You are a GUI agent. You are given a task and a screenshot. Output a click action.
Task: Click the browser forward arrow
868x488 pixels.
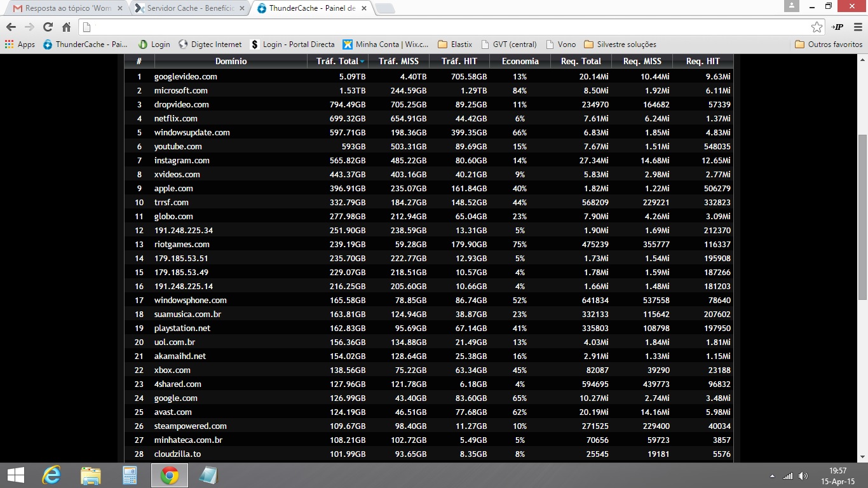click(29, 27)
